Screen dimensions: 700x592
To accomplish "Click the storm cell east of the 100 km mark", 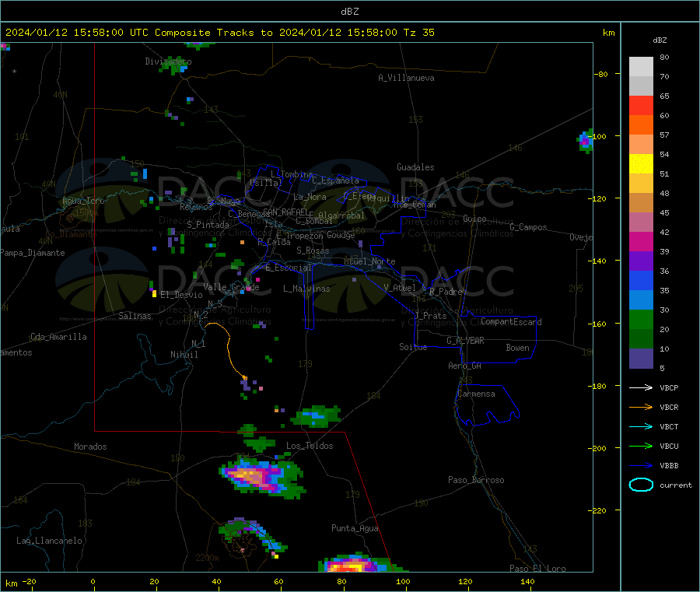I will coord(585,141).
